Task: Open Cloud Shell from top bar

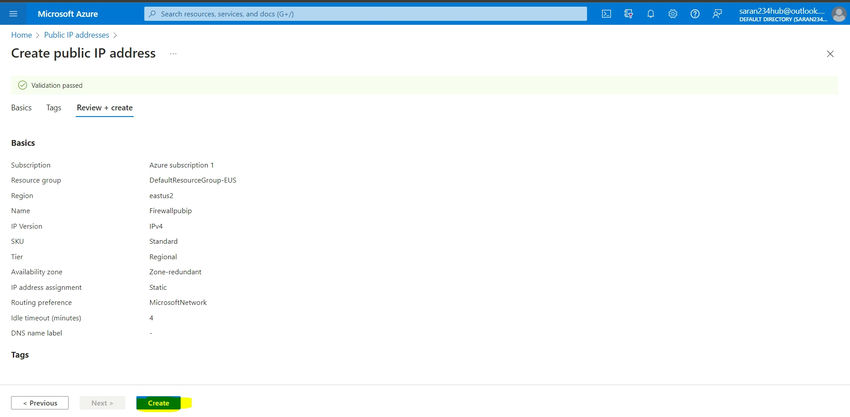Action: 607,14
